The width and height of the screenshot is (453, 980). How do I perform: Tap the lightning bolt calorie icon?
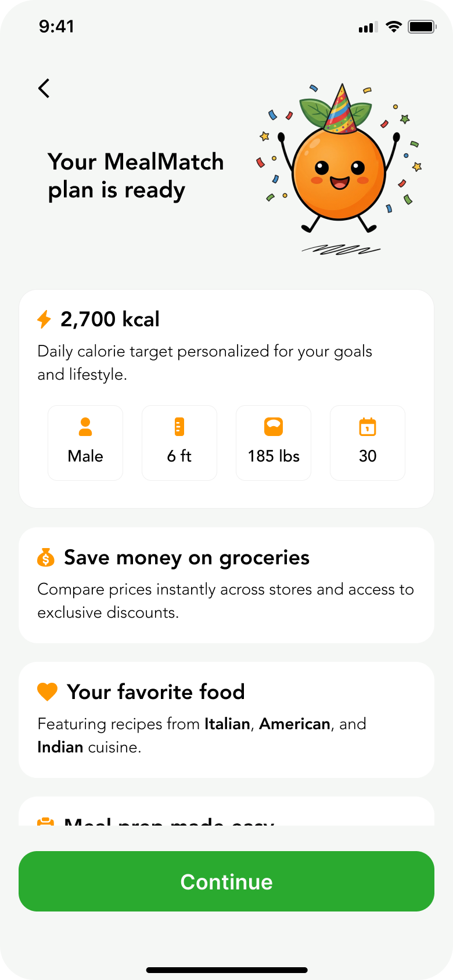[44, 319]
